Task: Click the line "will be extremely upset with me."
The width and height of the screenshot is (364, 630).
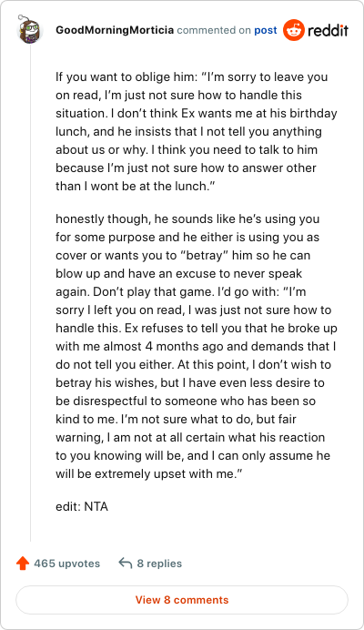Action: coord(149,473)
